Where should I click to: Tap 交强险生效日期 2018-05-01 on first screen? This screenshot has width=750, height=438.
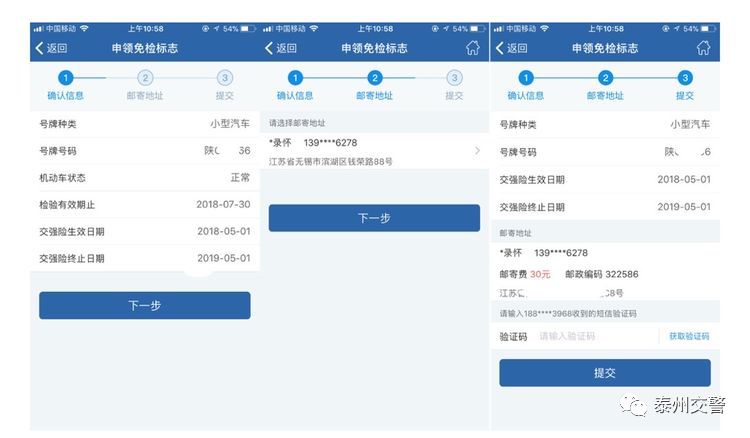click(144, 231)
